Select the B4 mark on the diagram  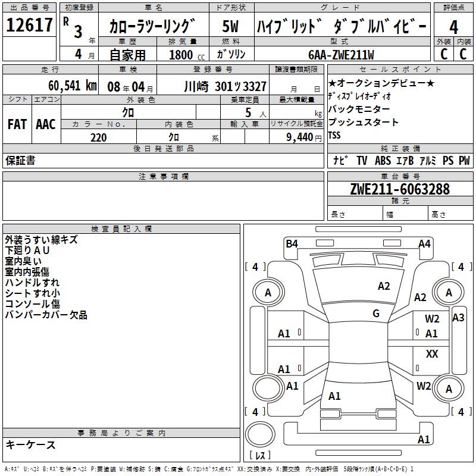(x=292, y=243)
